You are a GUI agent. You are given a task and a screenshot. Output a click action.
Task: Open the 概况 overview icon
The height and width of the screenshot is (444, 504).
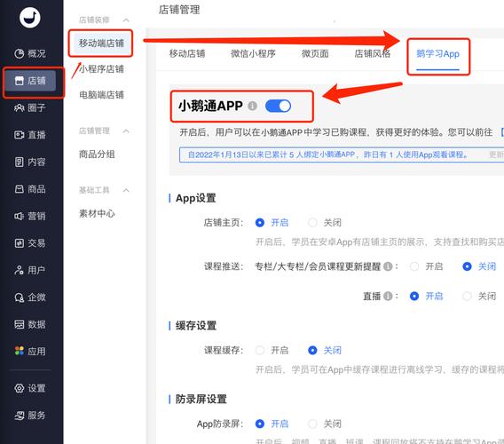(x=19, y=53)
